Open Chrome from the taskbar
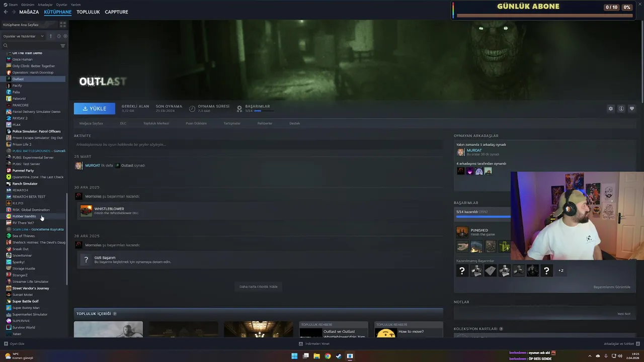 [x=328, y=356]
